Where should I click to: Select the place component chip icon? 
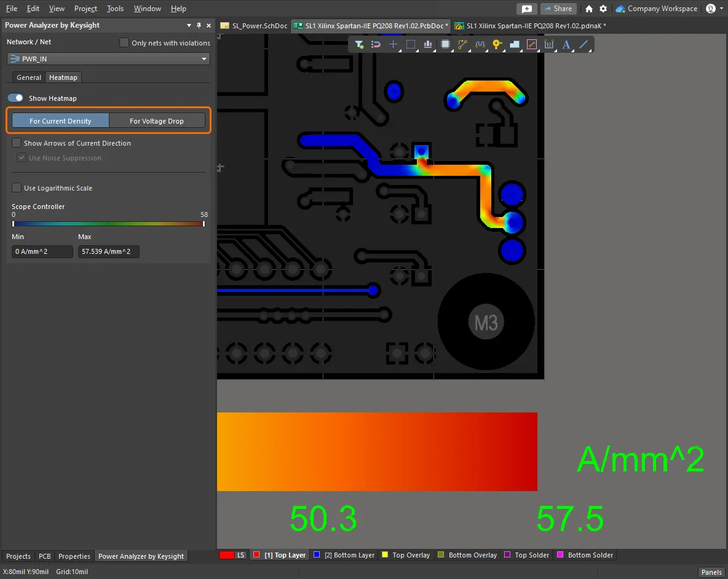[x=446, y=44]
